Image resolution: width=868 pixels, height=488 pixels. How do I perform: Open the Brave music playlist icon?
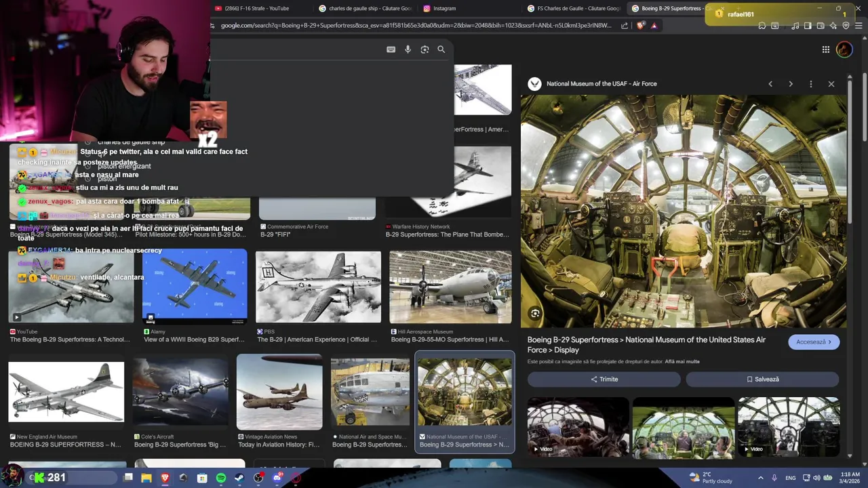[x=795, y=26]
